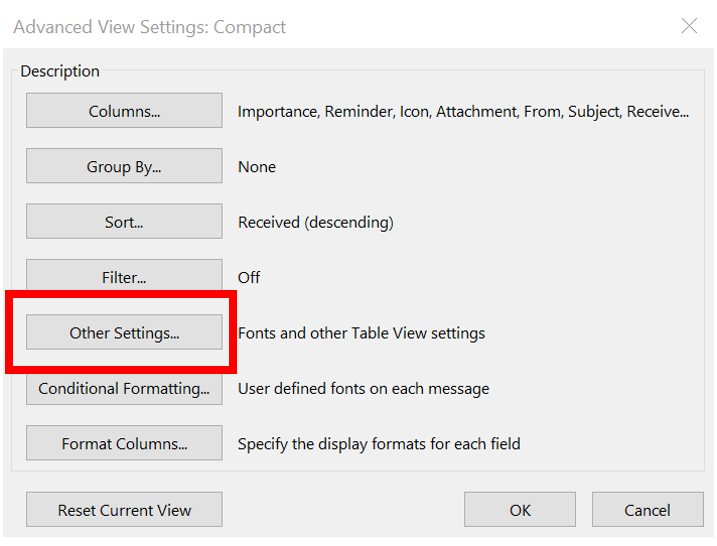The width and height of the screenshot is (717, 546).
Task: Click the dialog title bar text
Action: pyautogui.click(x=150, y=27)
